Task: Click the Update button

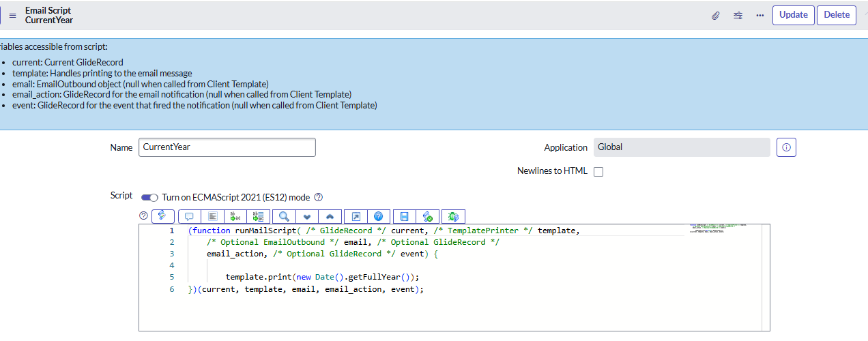Action: pyautogui.click(x=793, y=15)
